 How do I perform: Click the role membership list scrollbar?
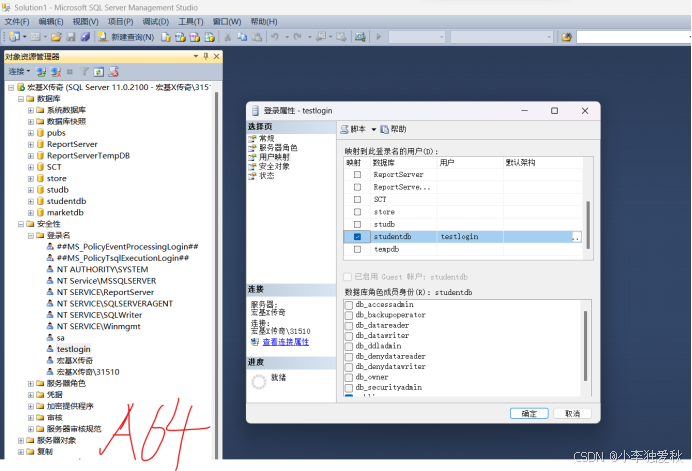coord(586,346)
